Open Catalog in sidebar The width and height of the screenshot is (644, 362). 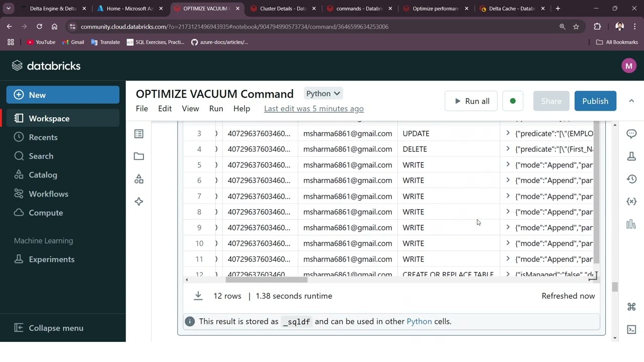coord(63,175)
